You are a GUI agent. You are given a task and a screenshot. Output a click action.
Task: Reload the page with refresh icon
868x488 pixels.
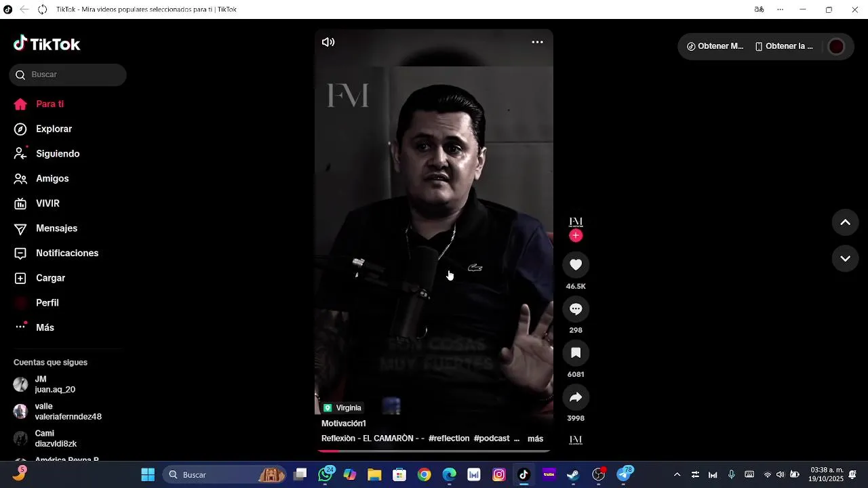point(42,9)
